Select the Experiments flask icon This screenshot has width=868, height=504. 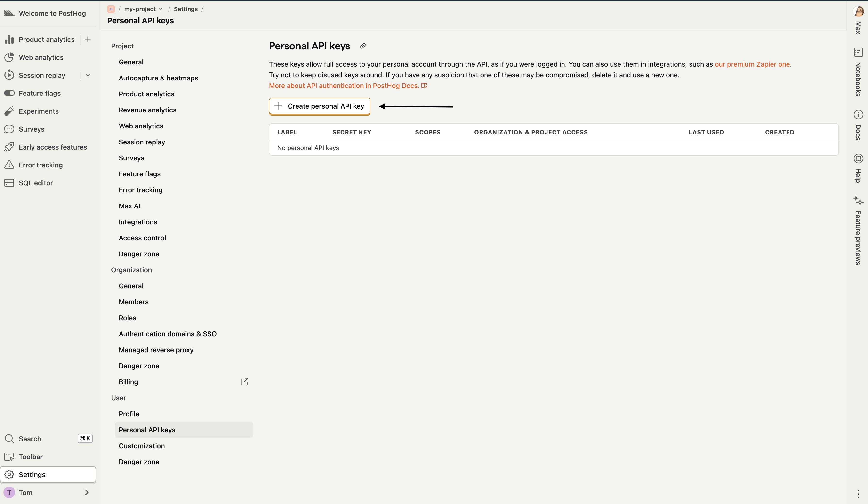click(9, 111)
